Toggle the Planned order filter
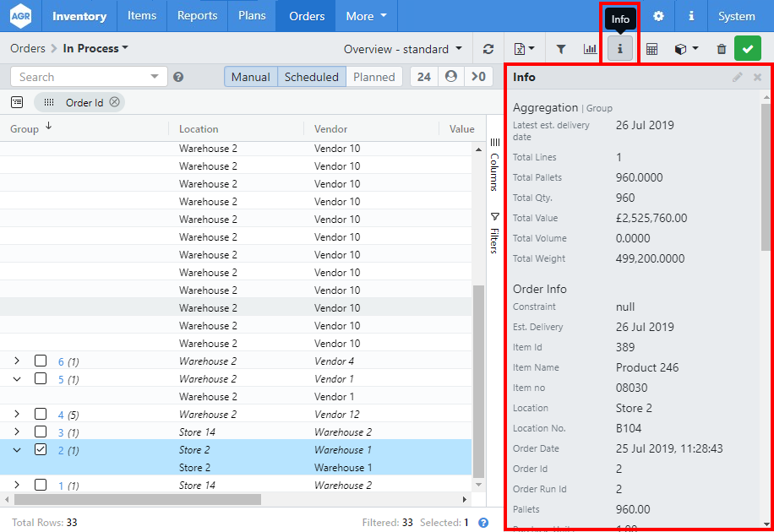Viewport: 774px width, 532px height. coord(373,77)
